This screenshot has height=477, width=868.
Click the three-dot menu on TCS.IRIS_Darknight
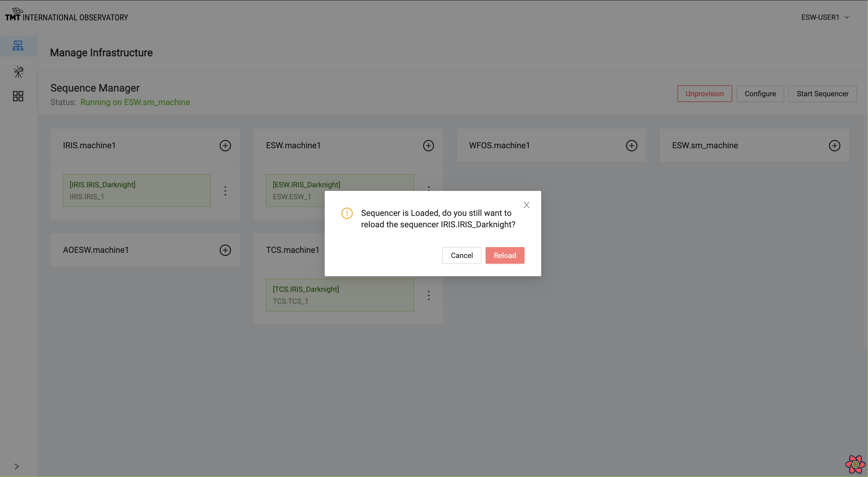(429, 295)
